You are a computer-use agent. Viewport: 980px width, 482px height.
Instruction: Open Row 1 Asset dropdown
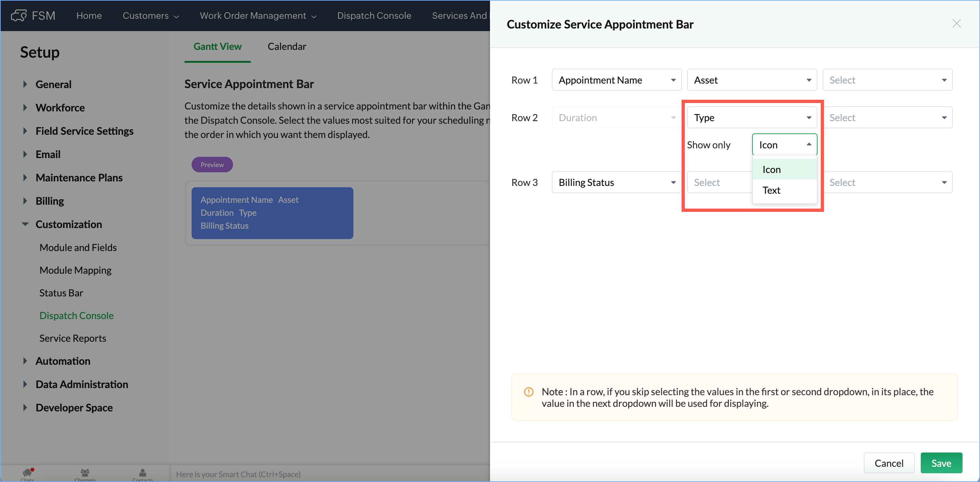point(752,80)
